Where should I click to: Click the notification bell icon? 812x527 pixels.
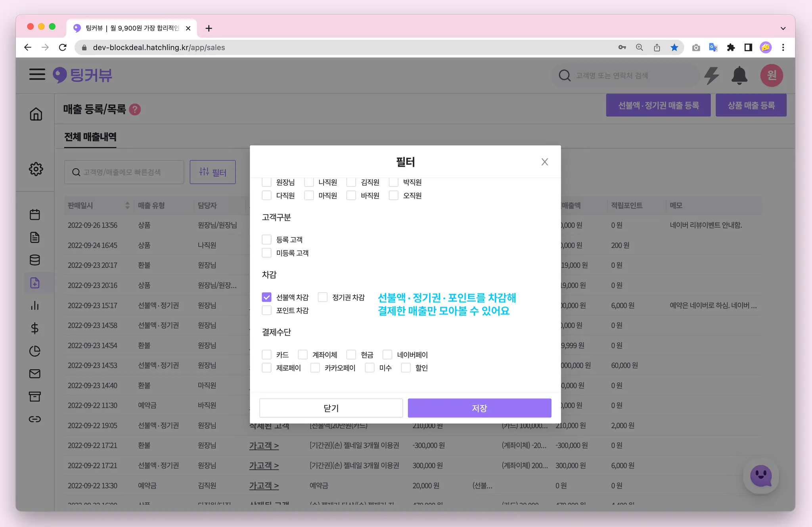click(x=739, y=75)
